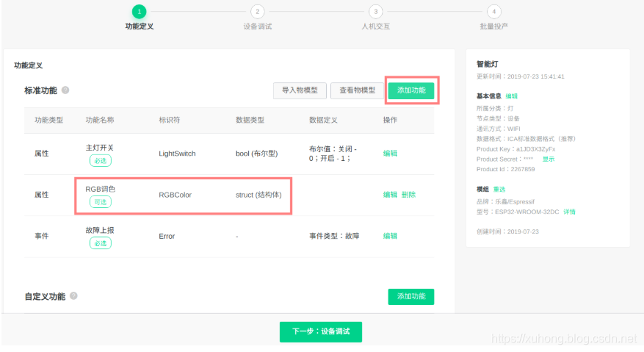Edit the 故障上报 Error event row

390,236
